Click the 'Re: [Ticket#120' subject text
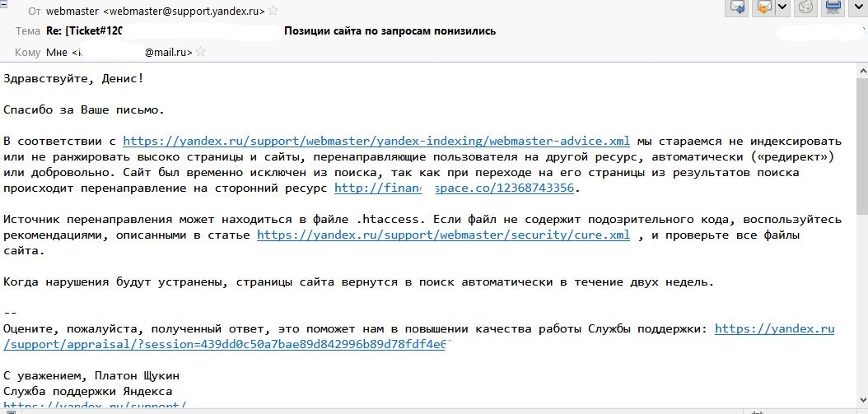The image size is (868, 414). 84,31
